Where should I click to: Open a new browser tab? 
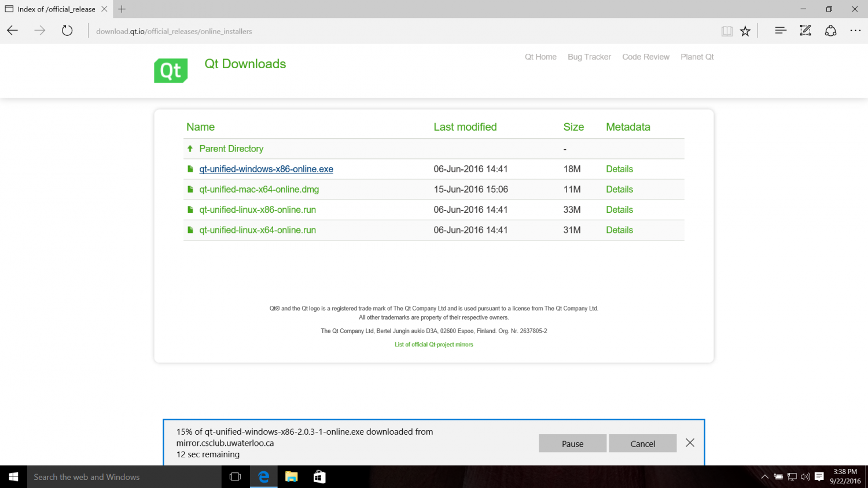coord(121,9)
